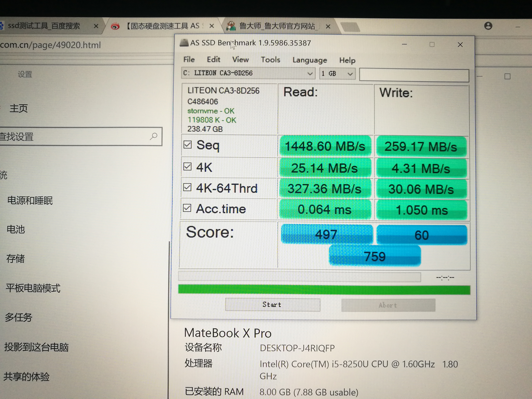The width and height of the screenshot is (532, 399).
Task: Click the write score 60 bar
Action: point(422,235)
